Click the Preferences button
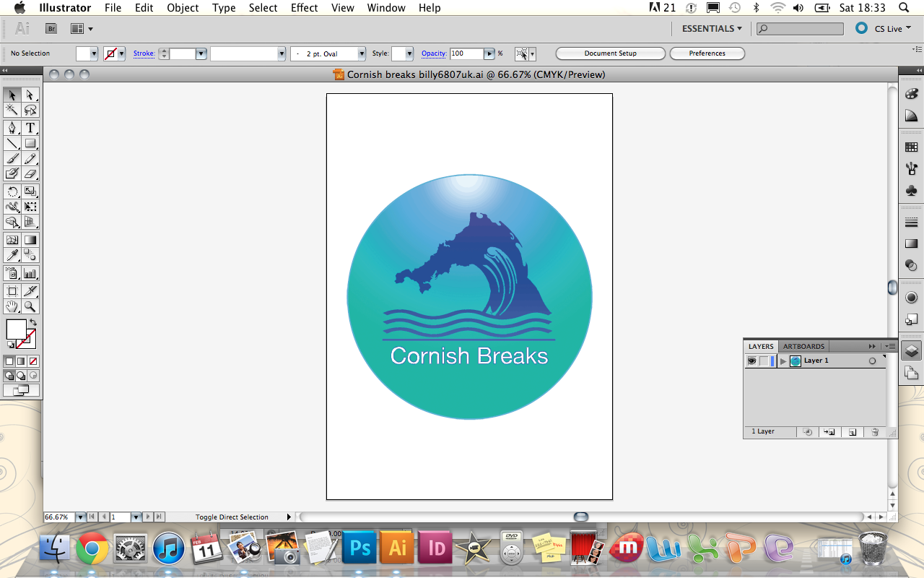The height and width of the screenshot is (578, 924). pos(707,53)
